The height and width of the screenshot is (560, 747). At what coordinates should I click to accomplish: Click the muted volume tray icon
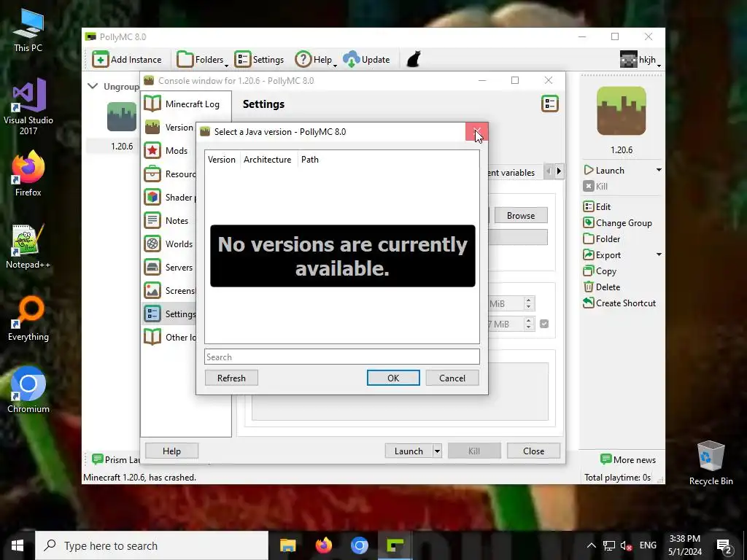pos(626,545)
